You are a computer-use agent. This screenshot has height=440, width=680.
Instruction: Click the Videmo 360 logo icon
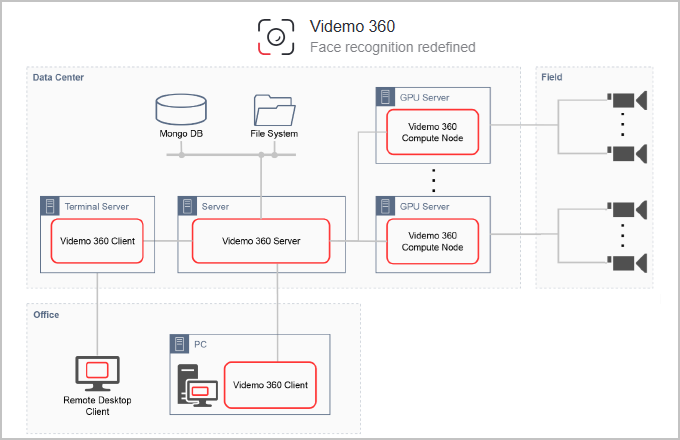pyautogui.click(x=277, y=36)
